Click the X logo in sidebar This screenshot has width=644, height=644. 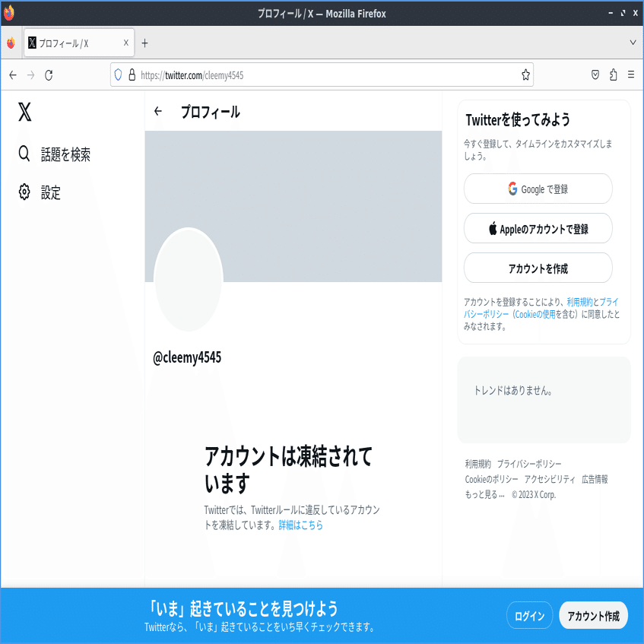click(x=24, y=112)
